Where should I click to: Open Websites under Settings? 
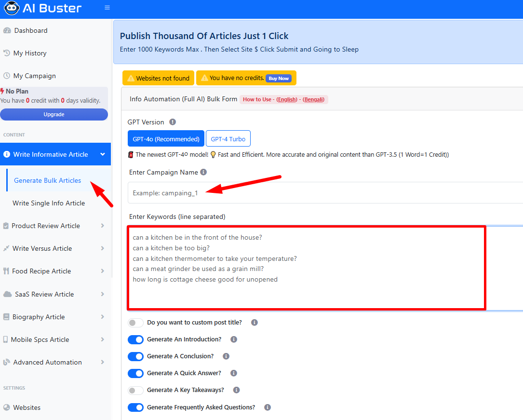click(x=55, y=407)
